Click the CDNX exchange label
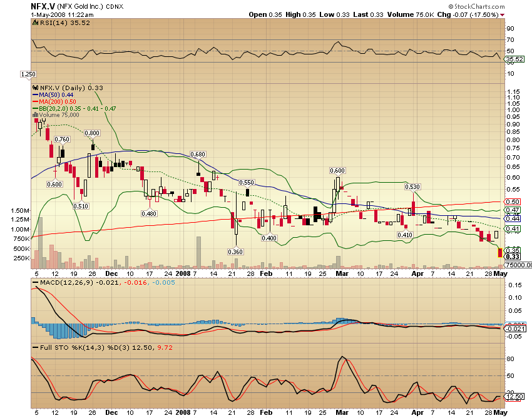The width and height of the screenshot is (532, 418). click(115, 6)
